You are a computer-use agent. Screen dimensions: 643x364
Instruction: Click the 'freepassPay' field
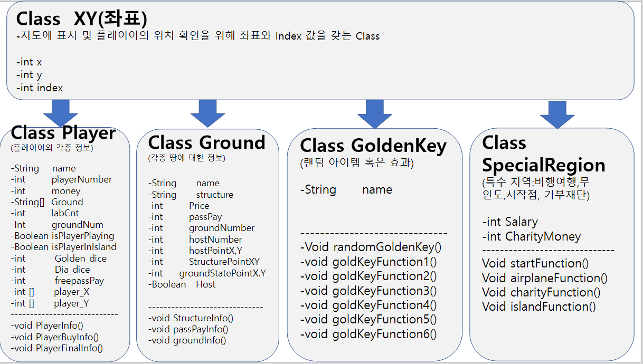pos(79,281)
